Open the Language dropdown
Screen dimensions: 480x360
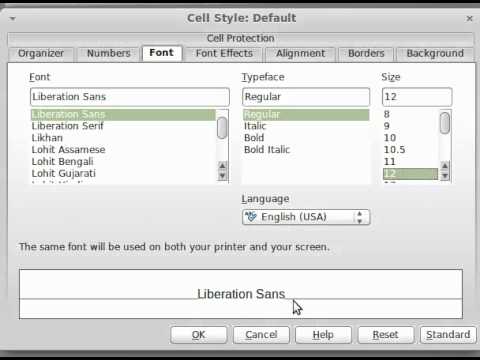[306, 217]
